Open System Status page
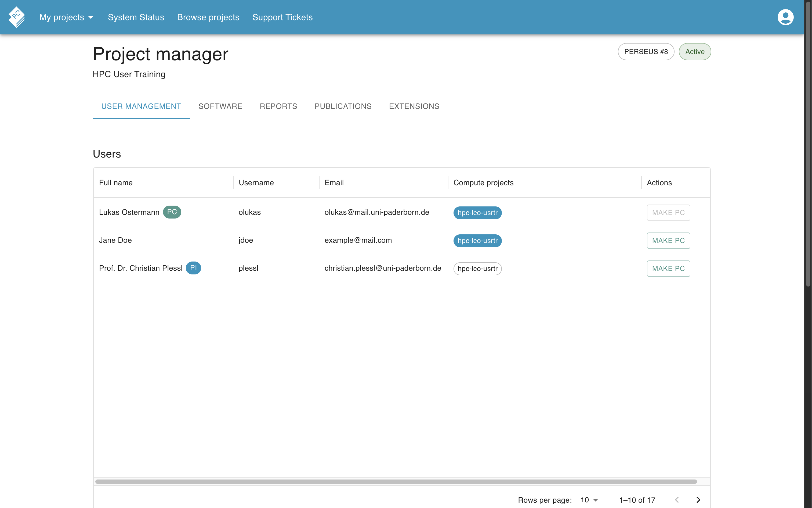Viewport: 812px width, 508px height. [x=136, y=17]
